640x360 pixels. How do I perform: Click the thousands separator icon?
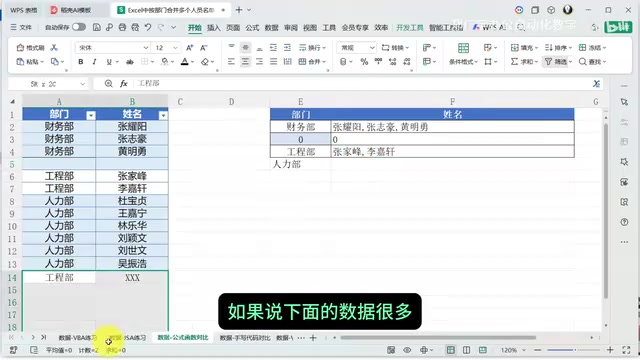pos(378,62)
